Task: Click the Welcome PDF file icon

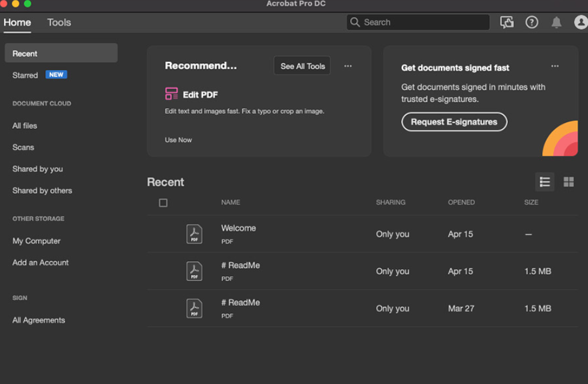Action: 194,234
